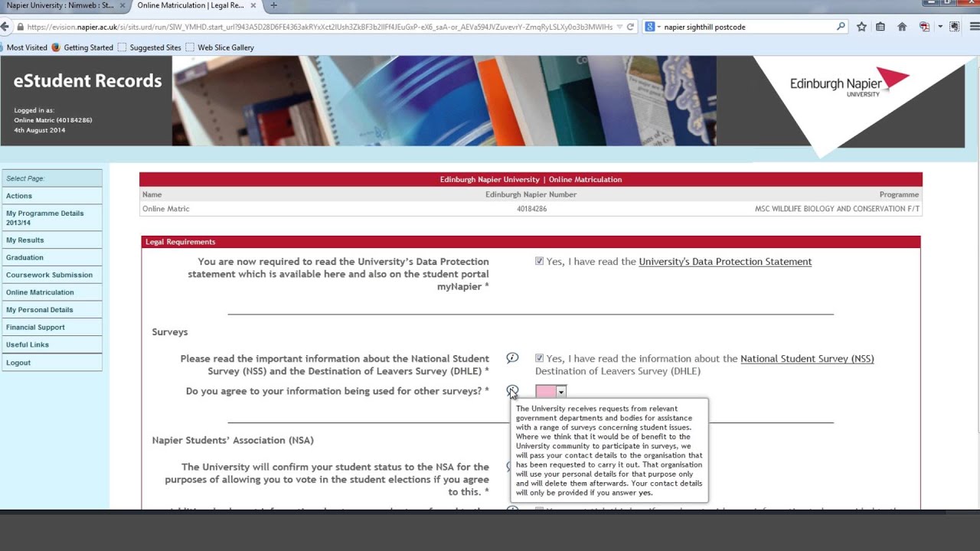Toggle the Data Protection Statement checkbox
This screenshot has width=980, height=551.
tap(539, 261)
